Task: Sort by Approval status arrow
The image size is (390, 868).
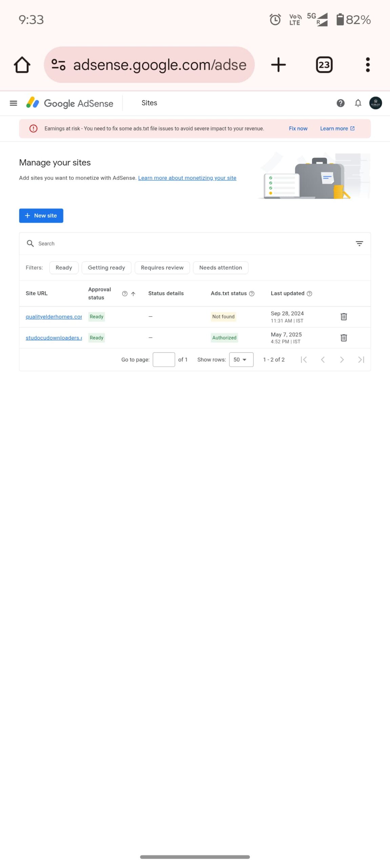Action: pos(133,294)
